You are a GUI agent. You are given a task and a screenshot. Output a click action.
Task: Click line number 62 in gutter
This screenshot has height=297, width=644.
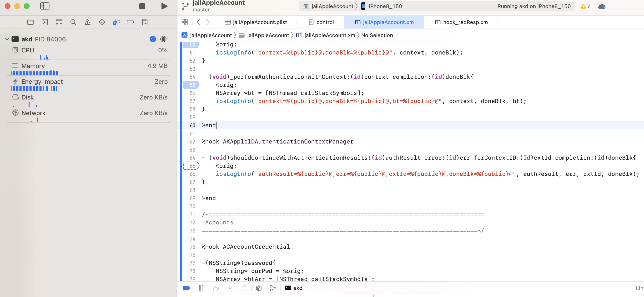[192, 142]
